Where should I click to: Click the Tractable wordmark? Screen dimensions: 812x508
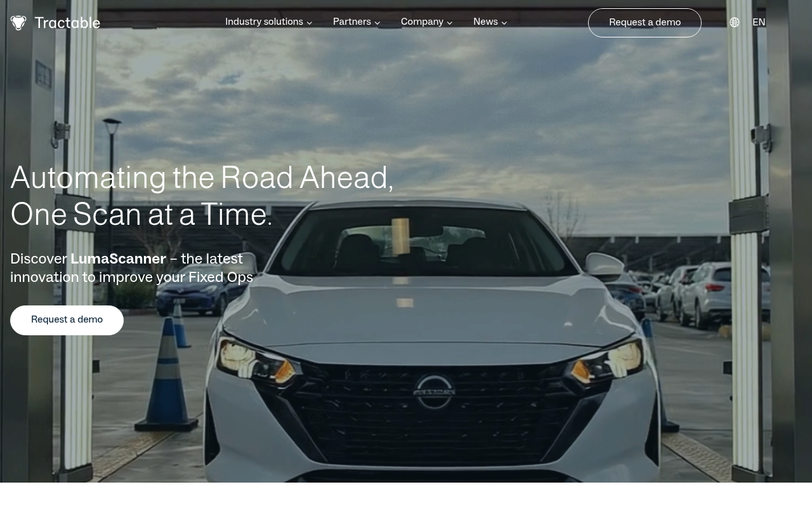click(67, 23)
